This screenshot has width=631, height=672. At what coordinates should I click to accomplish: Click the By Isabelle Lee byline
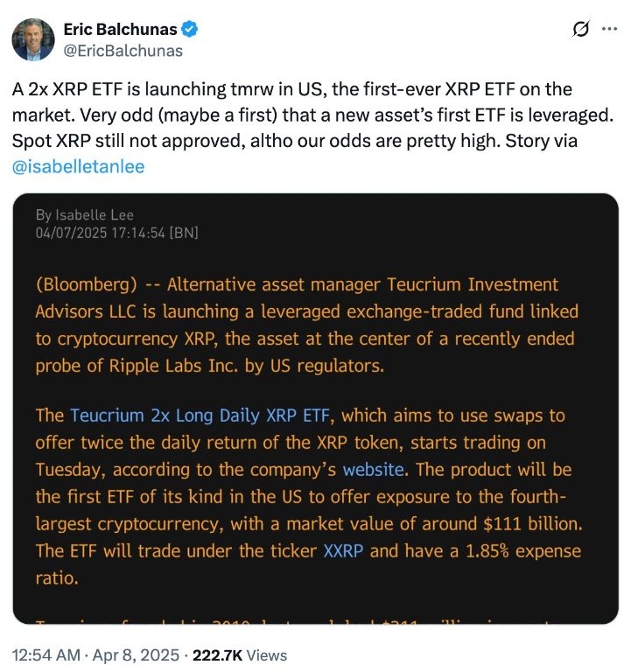[x=85, y=215]
